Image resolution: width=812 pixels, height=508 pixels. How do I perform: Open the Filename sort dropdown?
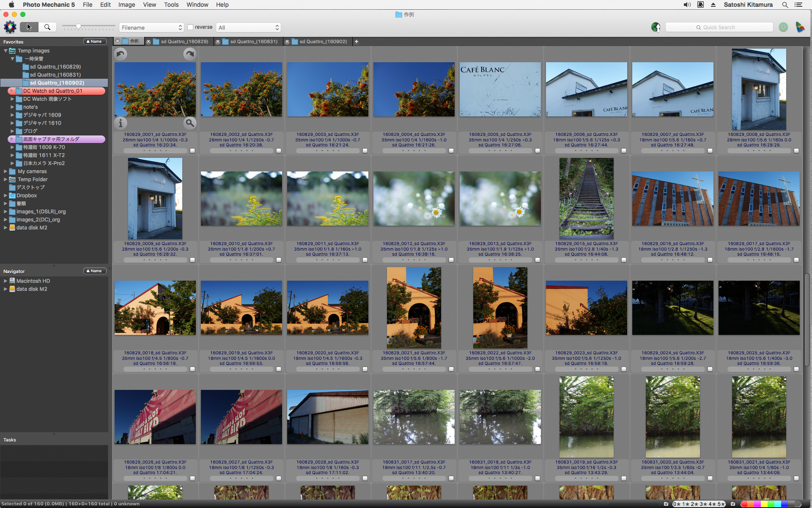pos(151,28)
